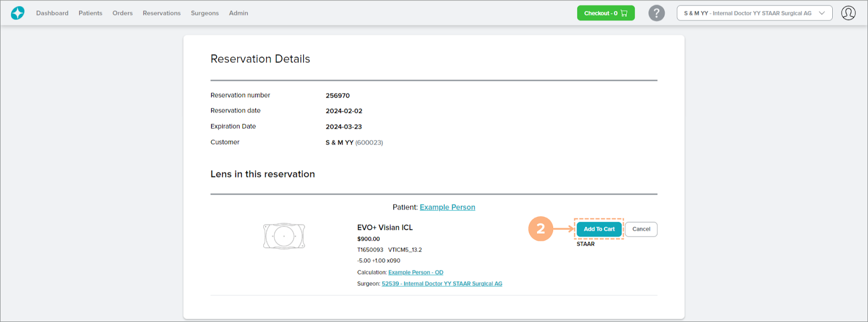Viewport: 868px width, 322px height.
Task: Open the Example Person - OD calculation link
Action: coord(416,273)
